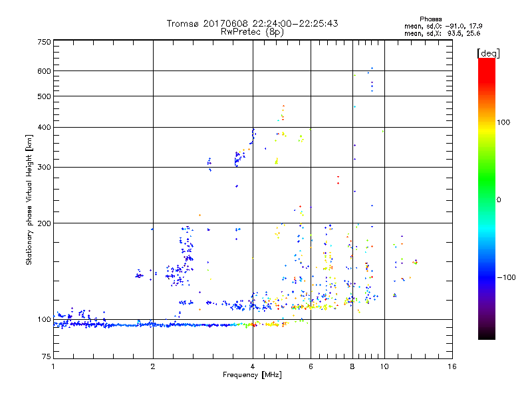Click the topmost blue data point above 600 km
The width and height of the screenshot is (532, 399).
tap(372, 68)
